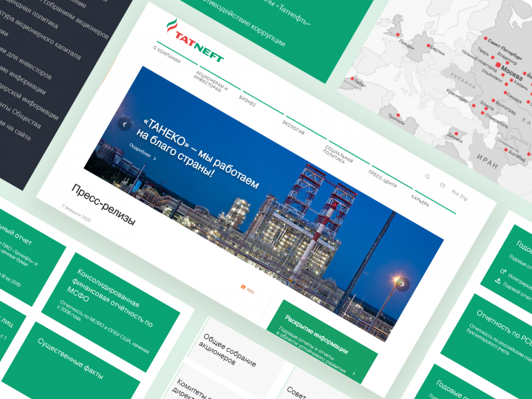Select Рабат marker on map
532x399 pixels.
coord(352,78)
